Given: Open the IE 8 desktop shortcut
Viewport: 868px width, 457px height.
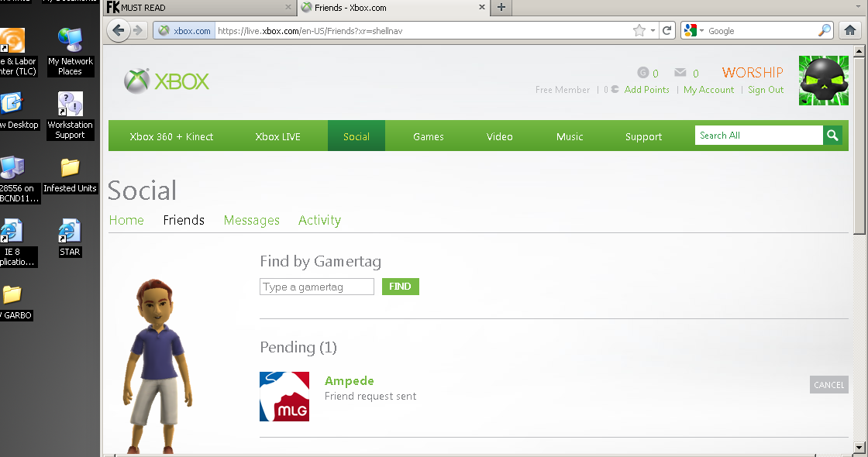Looking at the screenshot, I should 13,243.
